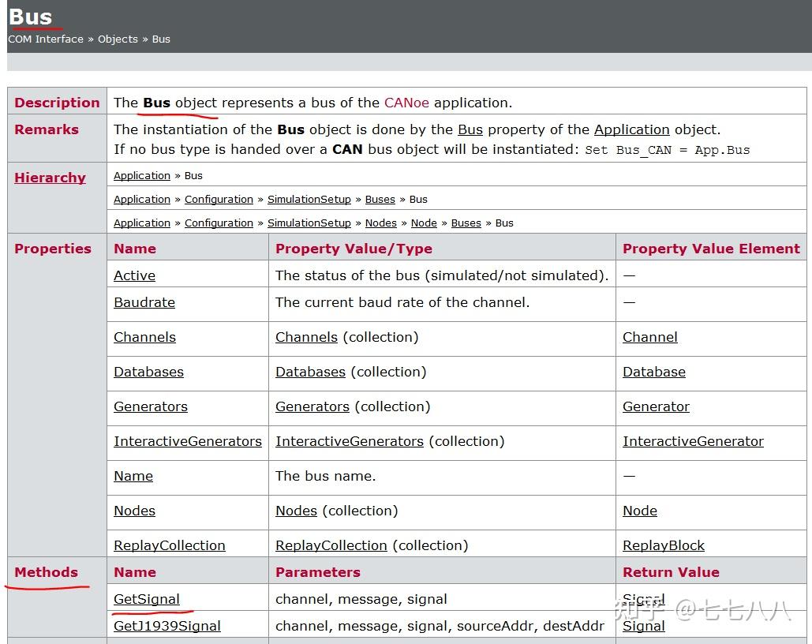
Task: Click the Active property link
Action: [x=134, y=275]
